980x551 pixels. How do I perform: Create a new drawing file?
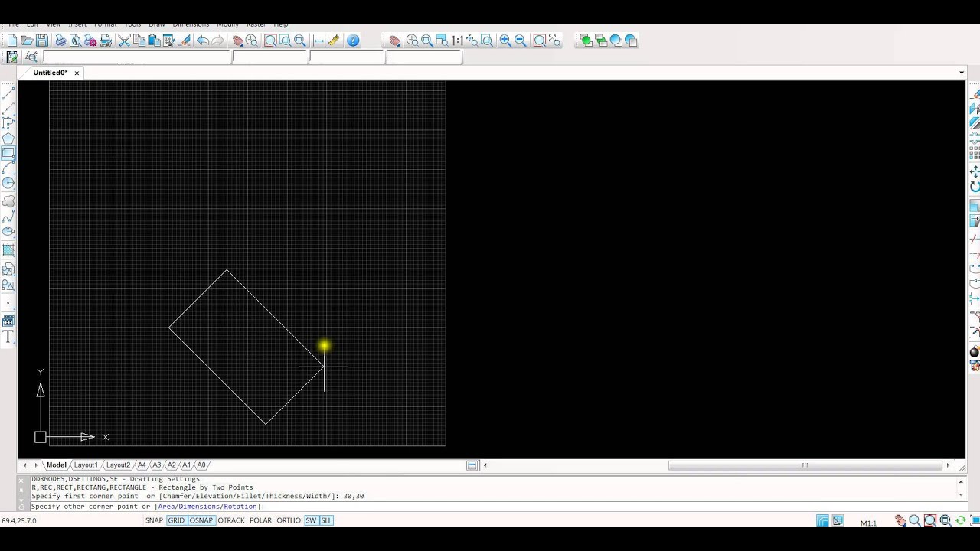12,41
